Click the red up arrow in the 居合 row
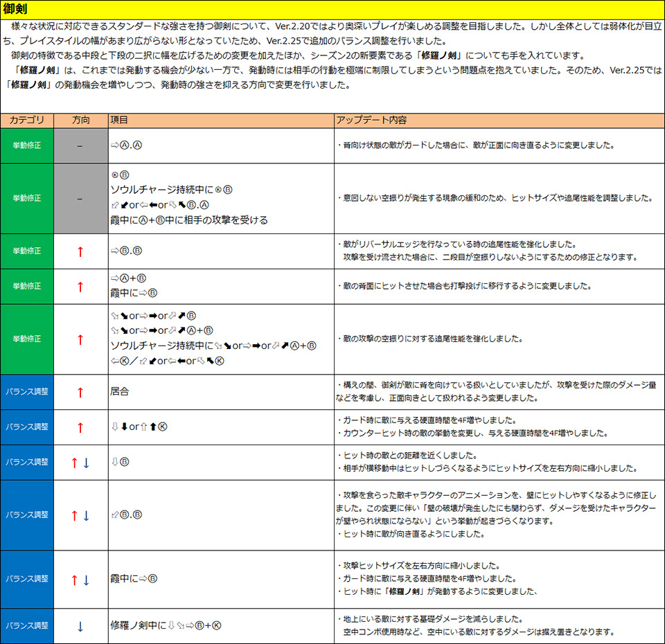665x644 pixels. coord(80,392)
